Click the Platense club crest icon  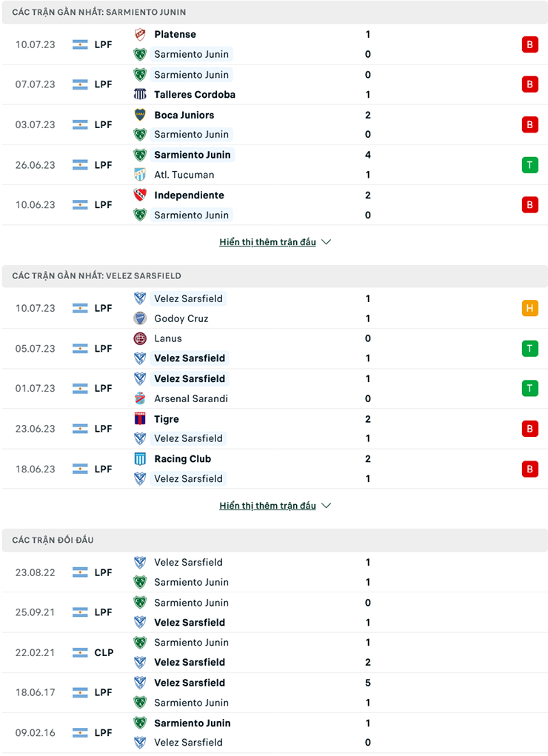point(141,34)
